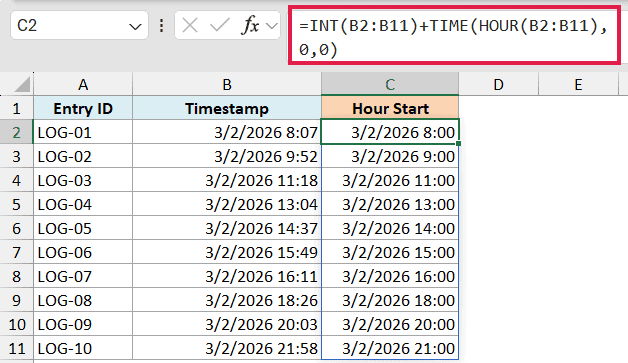Screen dimensions: 628x363
Task: Select Hour Start cell 3/2/2026 16:00
Action: 390,276
